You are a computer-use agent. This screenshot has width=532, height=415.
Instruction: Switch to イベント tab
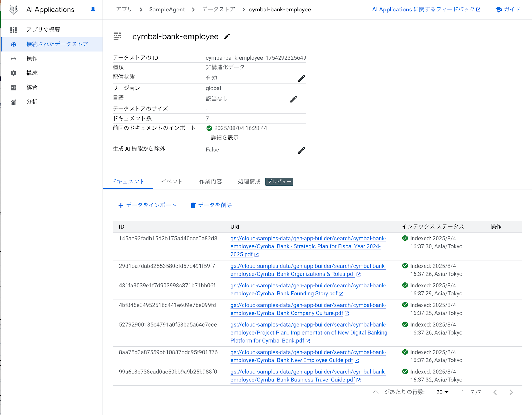172,182
